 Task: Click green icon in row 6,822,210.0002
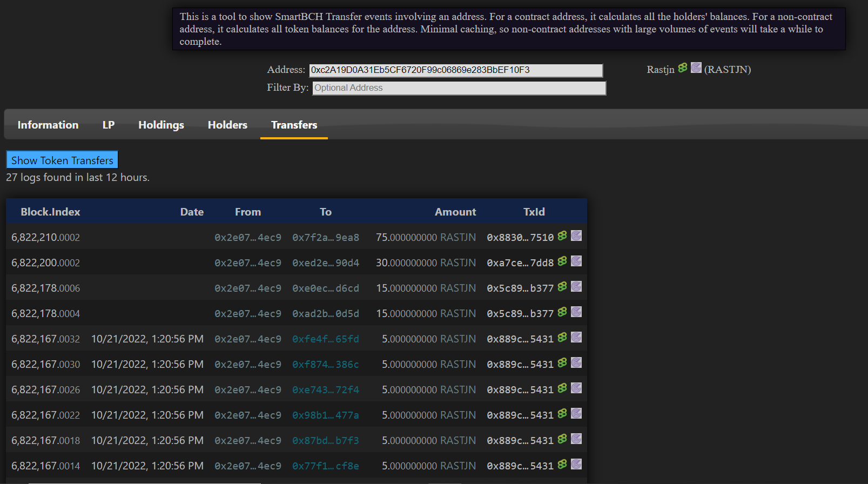[562, 236]
